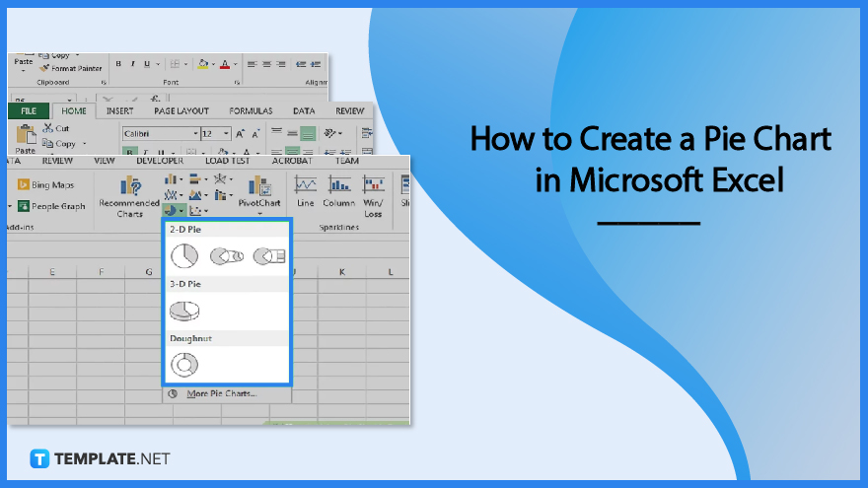Click the PivotChart button
868x488 pixels.
[259, 195]
